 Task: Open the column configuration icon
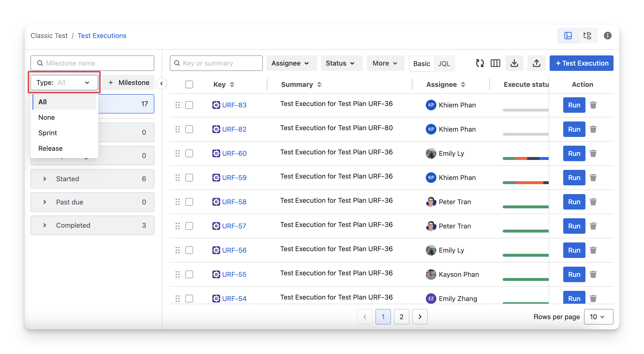(x=495, y=63)
